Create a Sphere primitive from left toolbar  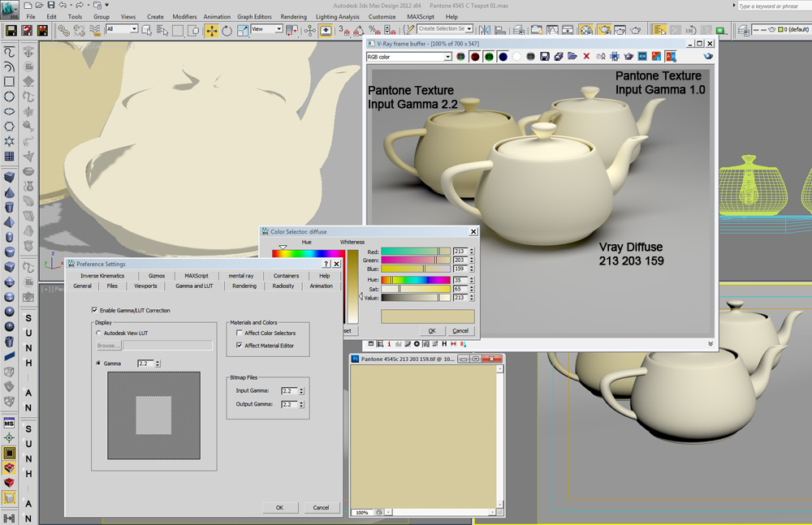pyautogui.click(x=9, y=312)
